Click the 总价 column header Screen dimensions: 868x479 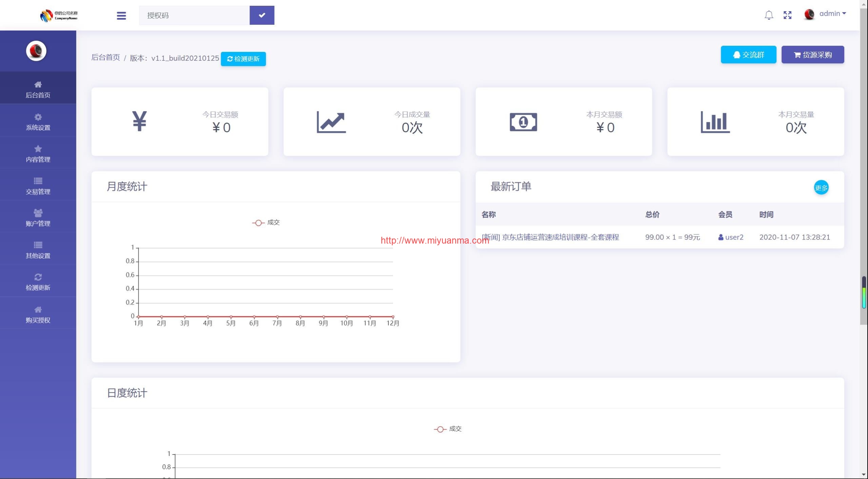652,214
